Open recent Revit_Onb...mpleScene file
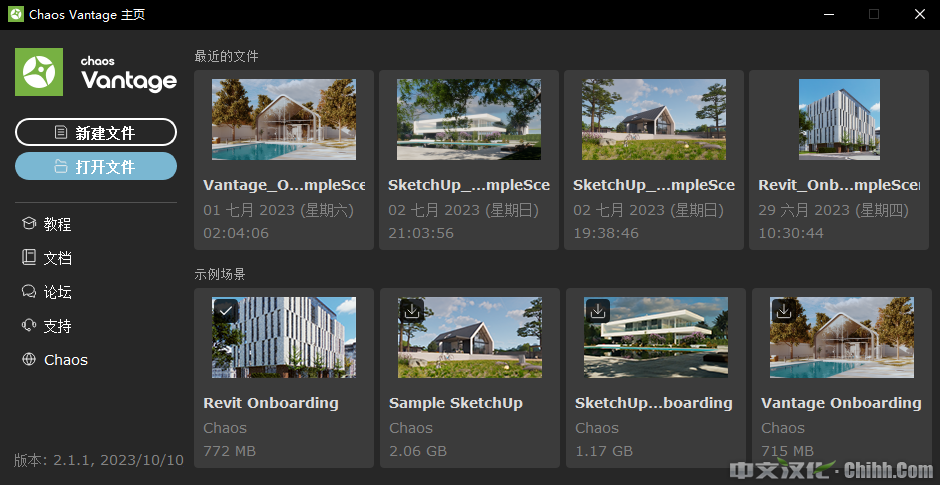The width and height of the screenshot is (940, 485). pos(839,120)
